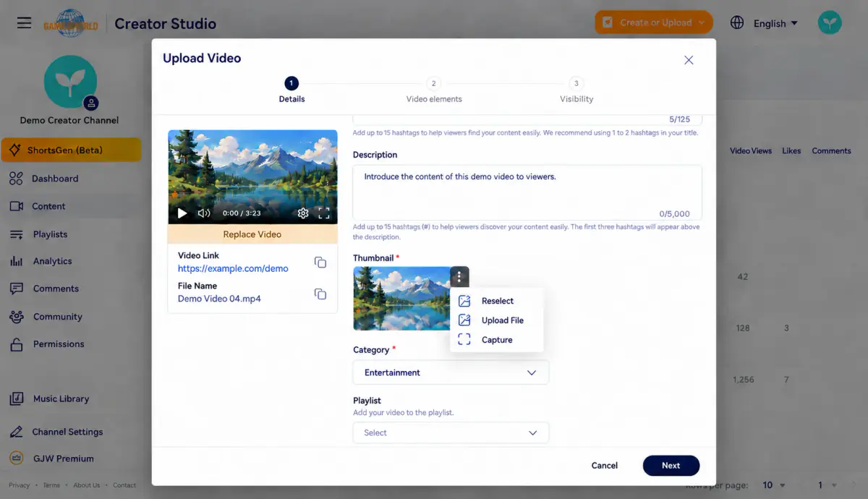Expand the Category Entertainment dropdown
The height and width of the screenshot is (499, 868).
click(x=451, y=372)
